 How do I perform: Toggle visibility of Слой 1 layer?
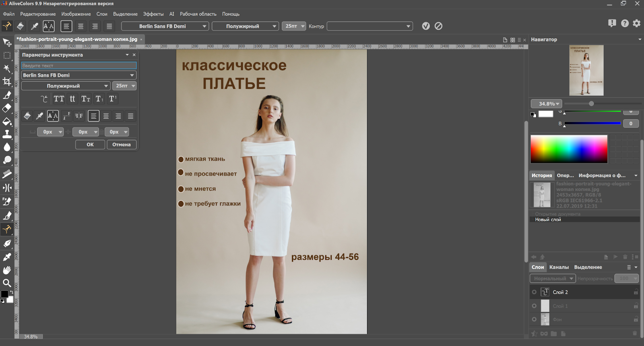(534, 306)
